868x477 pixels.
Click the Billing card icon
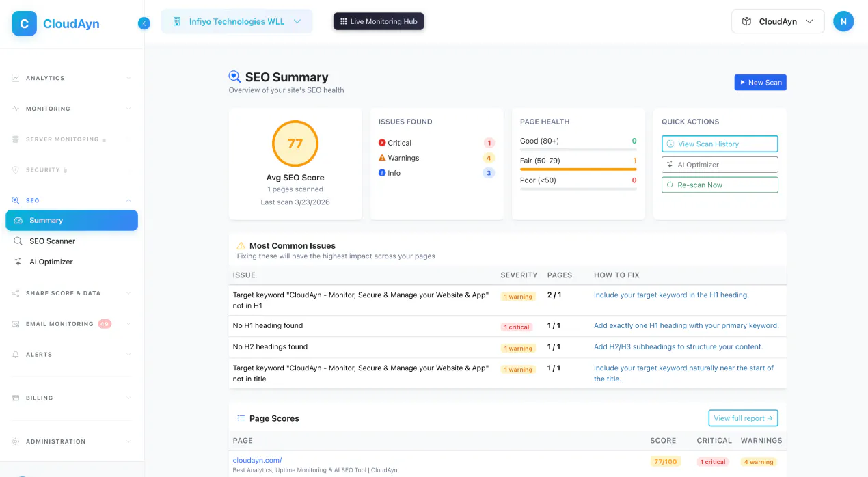click(x=16, y=398)
